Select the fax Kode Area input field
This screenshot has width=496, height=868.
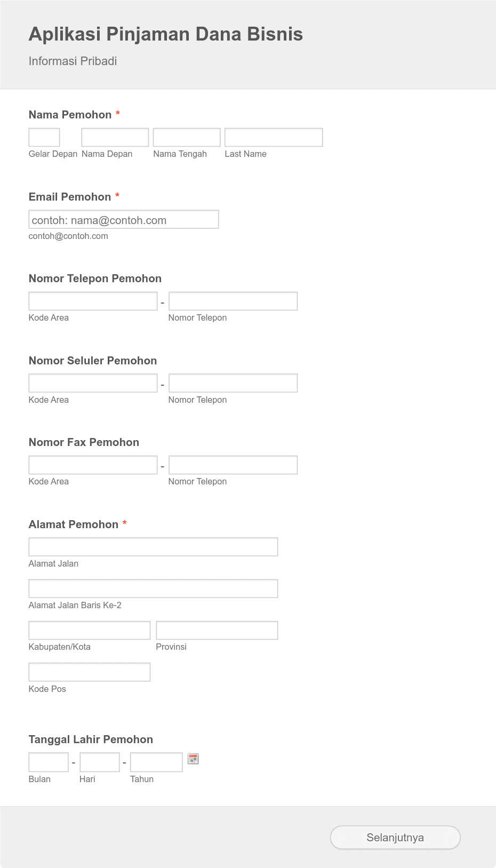pos(92,464)
